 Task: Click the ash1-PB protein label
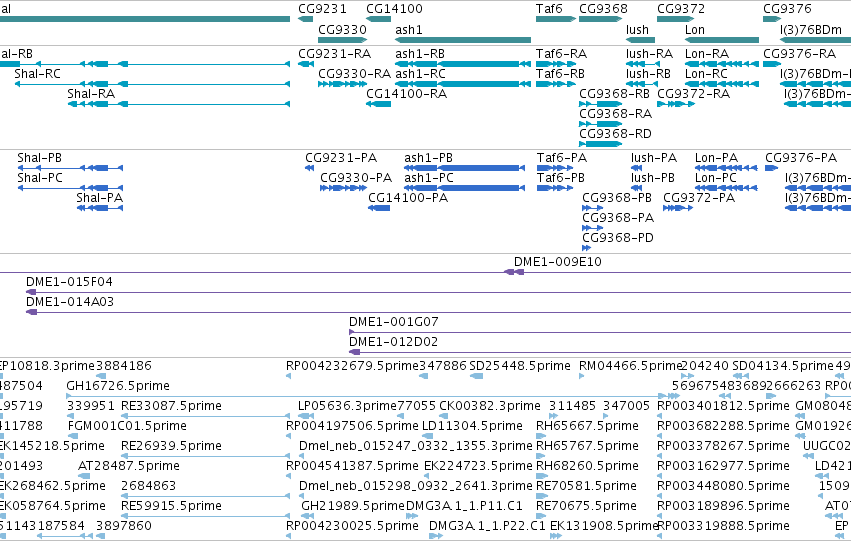(x=428, y=158)
